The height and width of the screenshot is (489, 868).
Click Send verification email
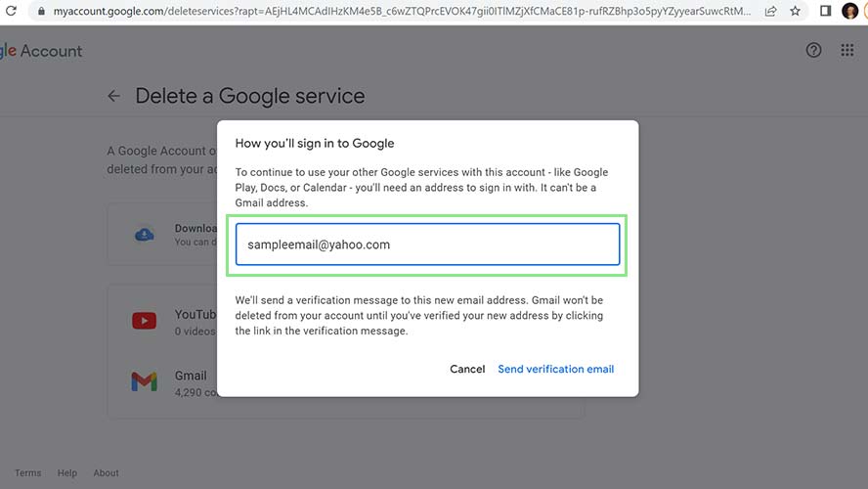[556, 370]
